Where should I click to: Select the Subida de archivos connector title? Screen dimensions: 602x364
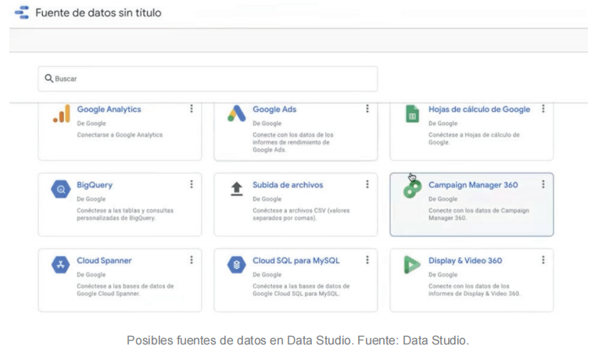coord(288,185)
